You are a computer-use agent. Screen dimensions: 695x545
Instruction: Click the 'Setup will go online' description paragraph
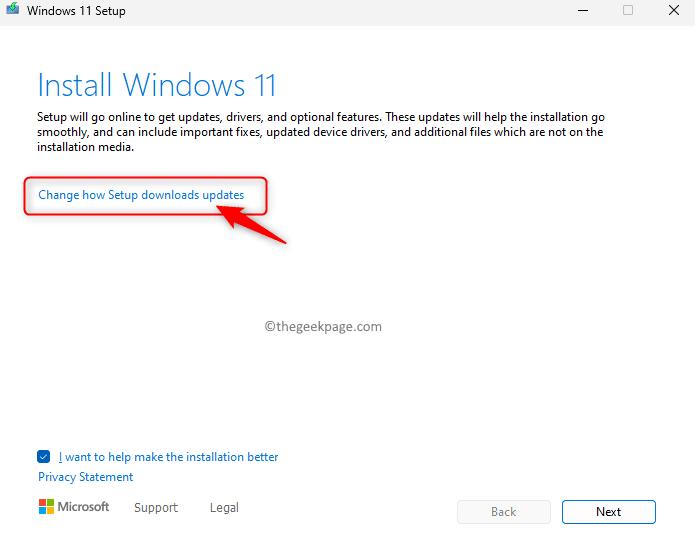[x=321, y=132]
